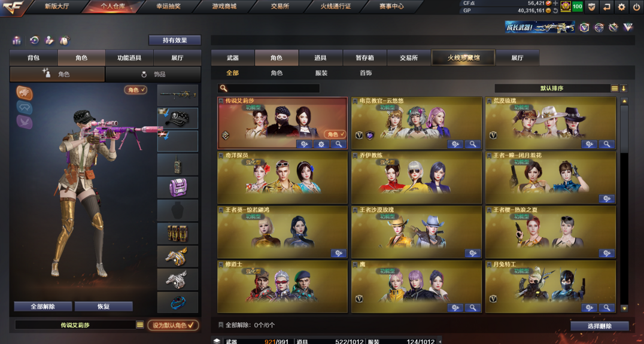Switch to the 火线珍藏馆 tab

(463, 58)
